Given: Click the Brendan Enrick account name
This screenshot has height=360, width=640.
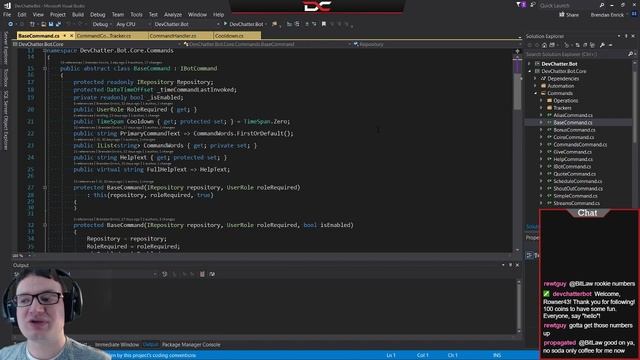Looking at the screenshot, I should tap(607, 15).
